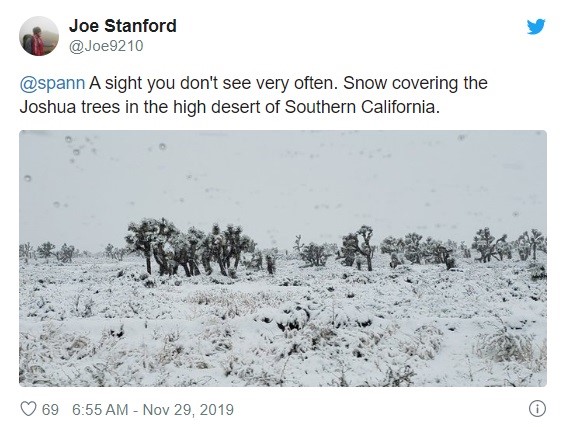Like the tweet with the heart icon
The width and height of the screenshot is (561, 427).
pos(28,409)
